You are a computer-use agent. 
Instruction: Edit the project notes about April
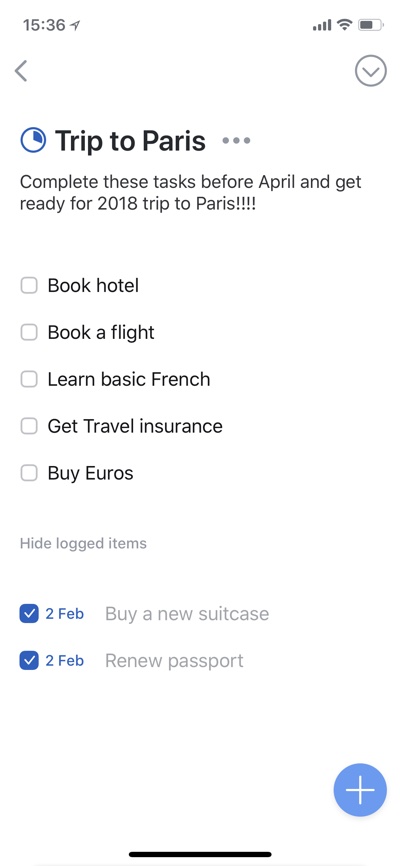click(x=191, y=193)
